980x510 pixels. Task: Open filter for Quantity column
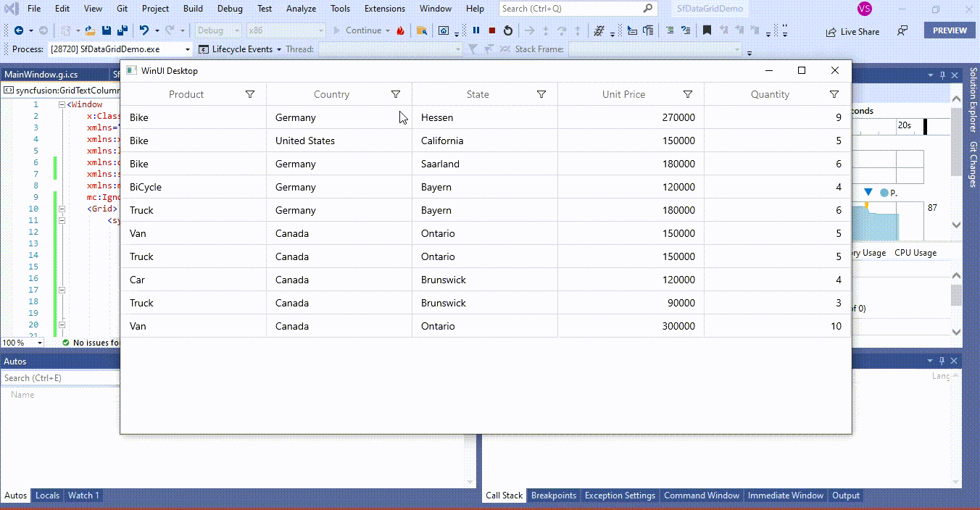(x=834, y=94)
